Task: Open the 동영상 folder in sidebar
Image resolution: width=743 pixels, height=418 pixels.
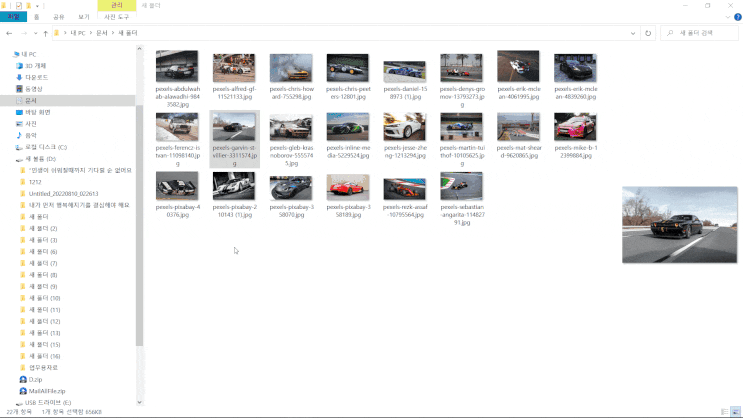Action: tap(34, 89)
